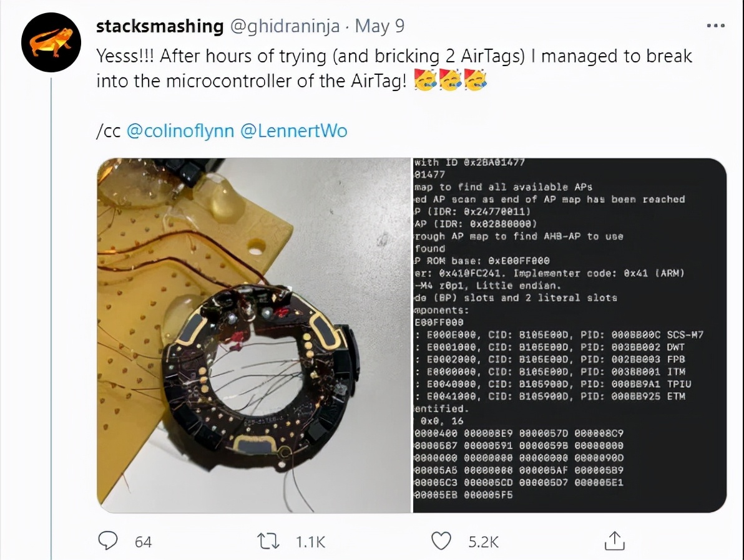The width and height of the screenshot is (744, 560).
Task: Click the party face emojis
Action: 450,80
